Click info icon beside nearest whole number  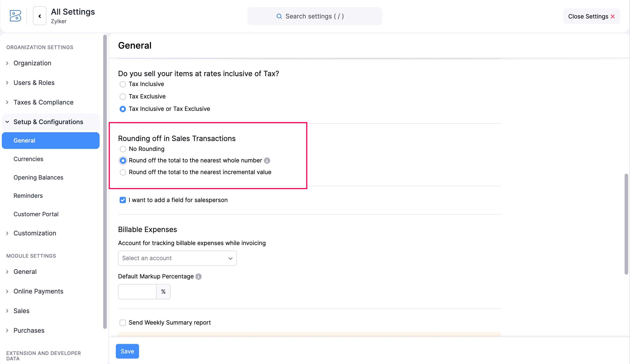pos(267,161)
